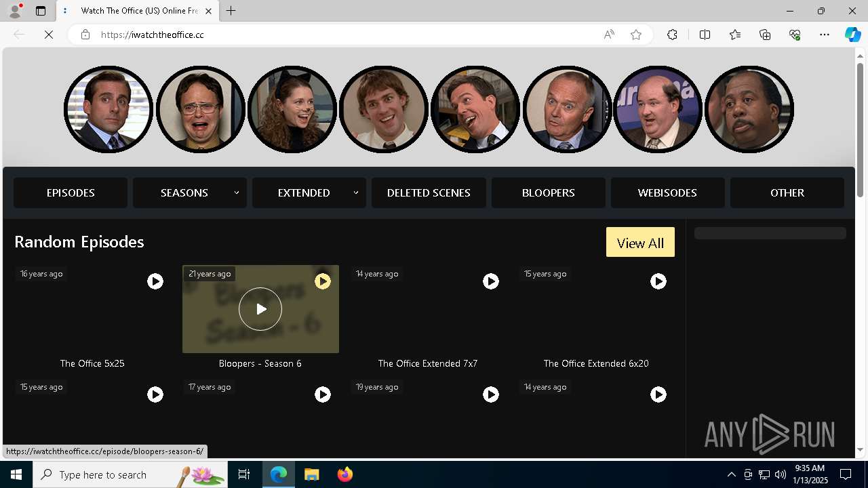Click the scrollbar down arrow
868x488 pixels.
861,449
